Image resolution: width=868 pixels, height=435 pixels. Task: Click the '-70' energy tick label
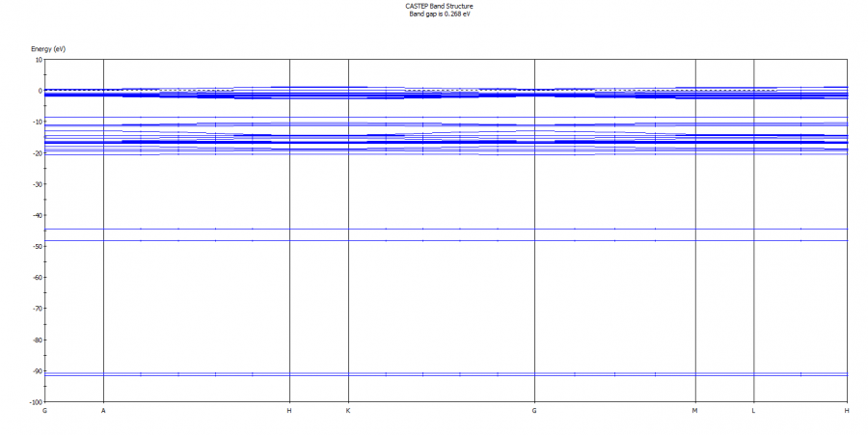tap(37, 309)
